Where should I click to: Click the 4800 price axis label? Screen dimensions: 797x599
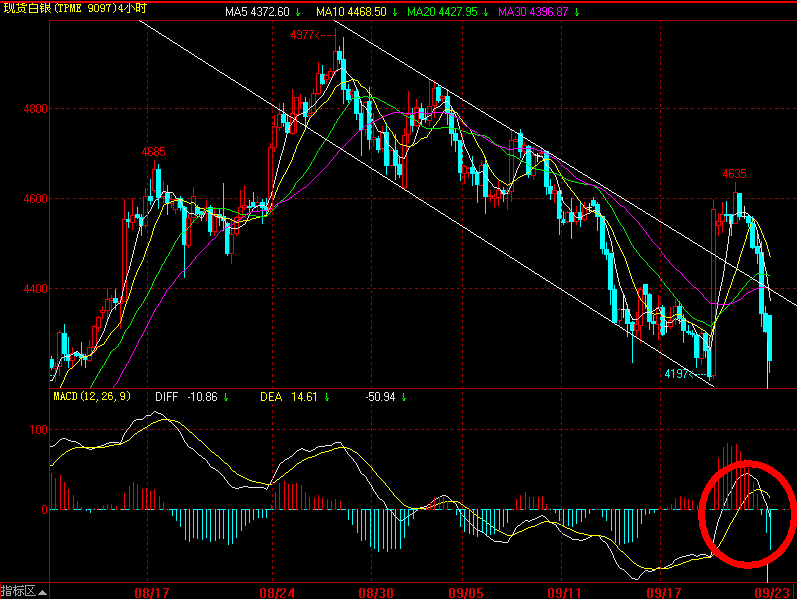36,109
